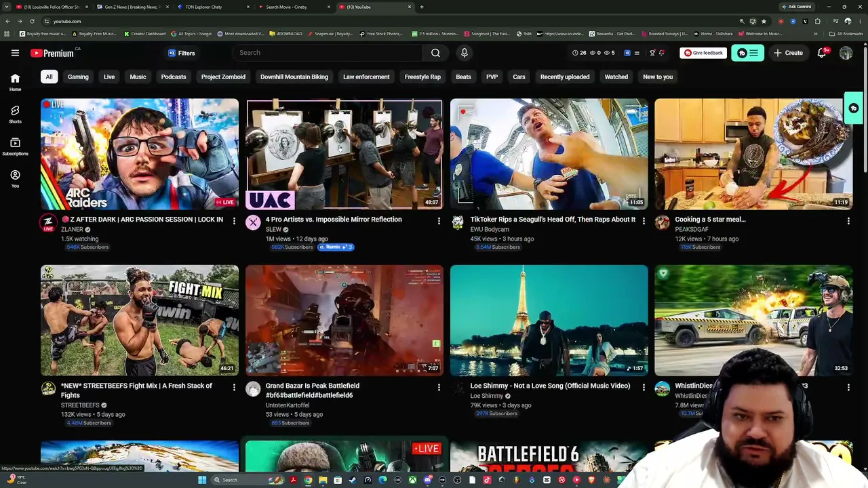Viewport: 868px width, 488px height.
Task: Start voice search with the microphone
Action: [465, 53]
